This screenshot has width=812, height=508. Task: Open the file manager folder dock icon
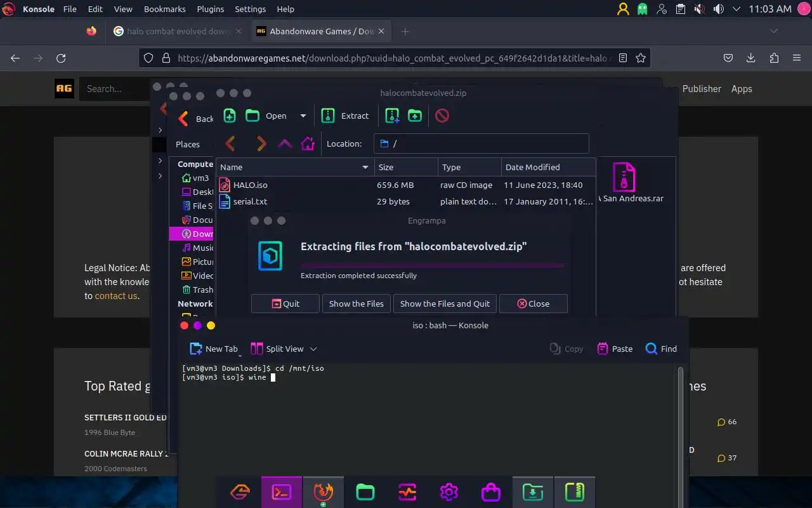tap(365, 492)
